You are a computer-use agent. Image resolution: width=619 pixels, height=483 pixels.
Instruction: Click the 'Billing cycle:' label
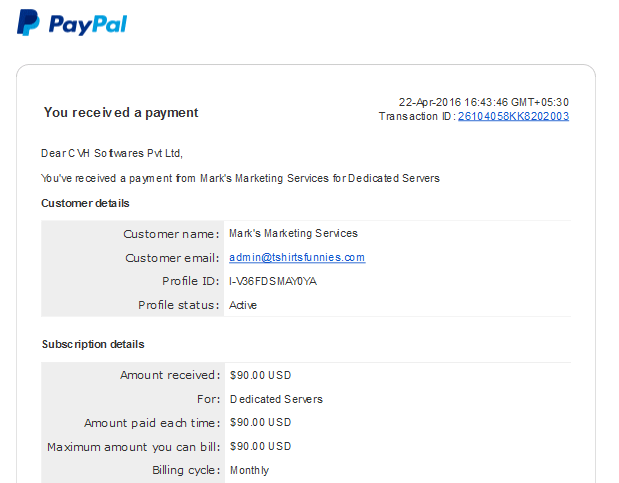(x=186, y=470)
